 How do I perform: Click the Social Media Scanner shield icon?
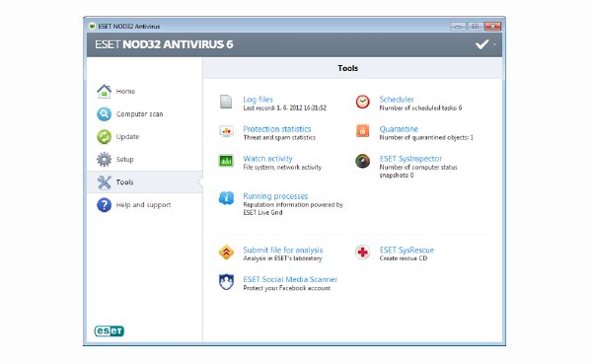tap(226, 282)
